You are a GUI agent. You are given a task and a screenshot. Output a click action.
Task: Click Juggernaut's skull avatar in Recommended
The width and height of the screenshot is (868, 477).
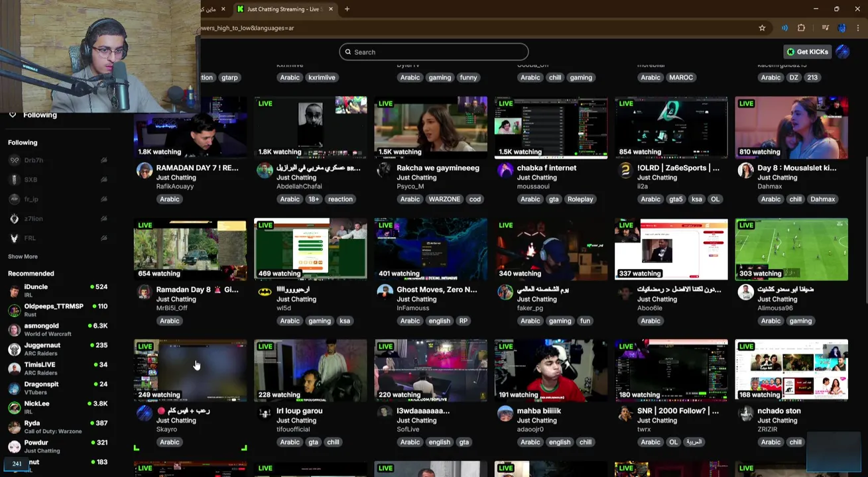point(14,349)
